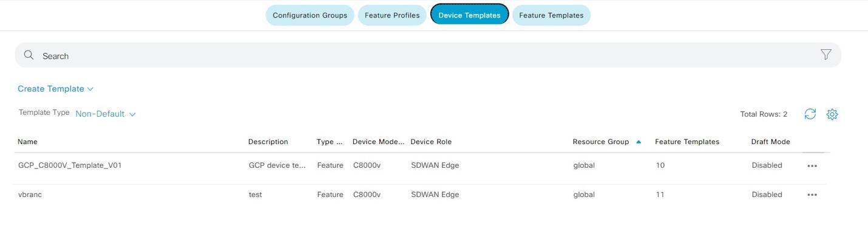This screenshot has height=245, width=868.
Task: Click Disabled draft mode for GCP_C8000V_Template_V01
Action: point(767,165)
